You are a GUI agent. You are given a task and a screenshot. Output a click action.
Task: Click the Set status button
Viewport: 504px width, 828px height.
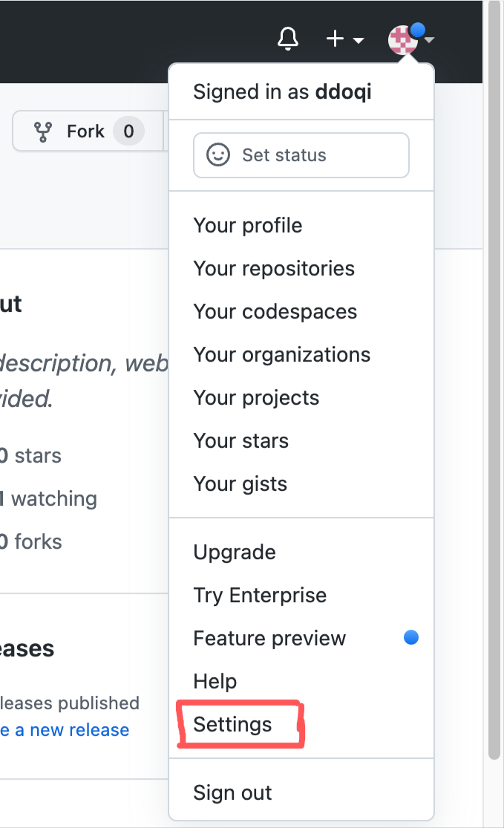[x=301, y=155]
